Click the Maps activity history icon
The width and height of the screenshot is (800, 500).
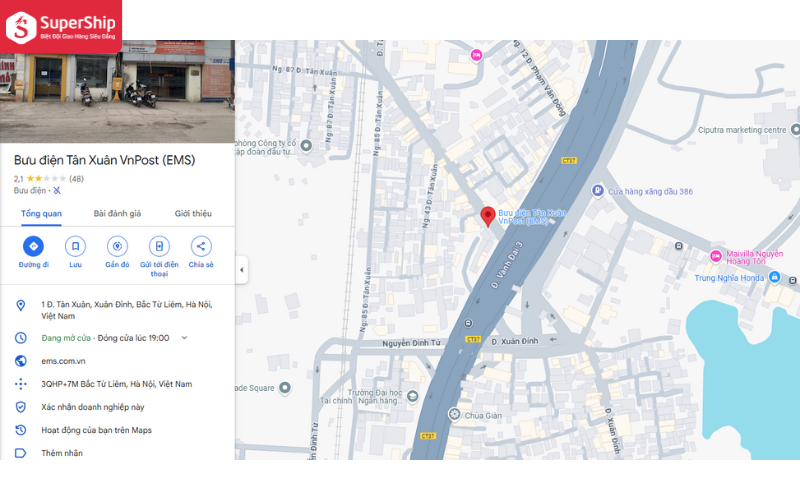[20, 430]
